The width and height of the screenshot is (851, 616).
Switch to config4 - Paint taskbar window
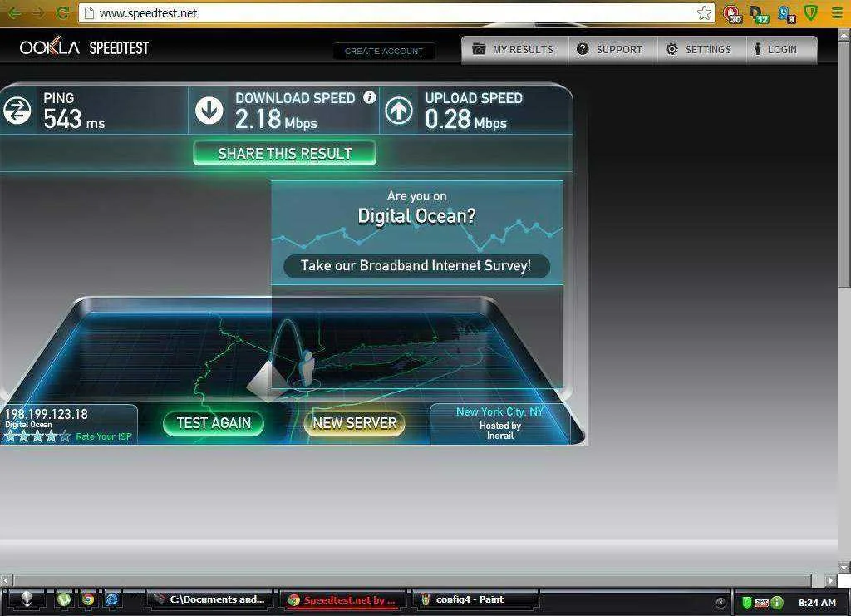[x=475, y=599]
